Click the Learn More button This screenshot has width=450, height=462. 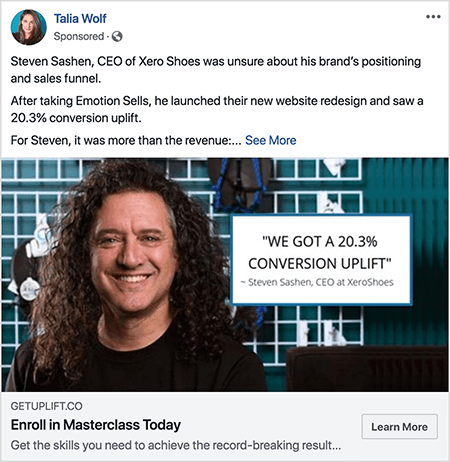click(399, 427)
